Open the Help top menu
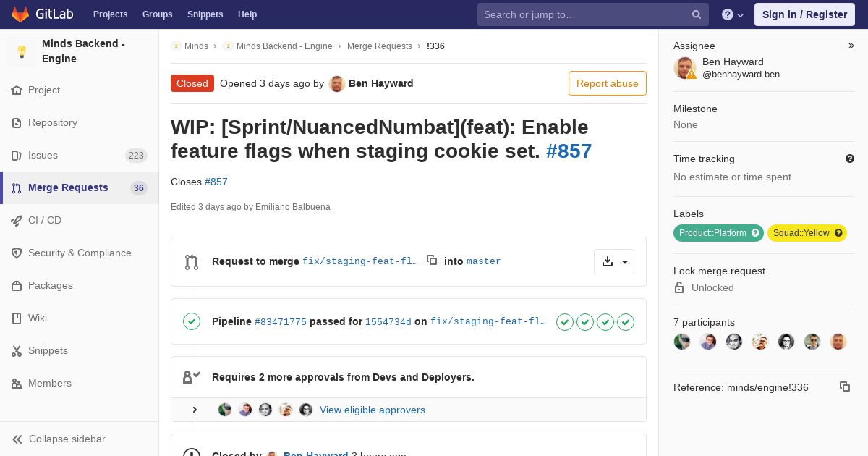This screenshot has height=456, width=868. [x=247, y=14]
